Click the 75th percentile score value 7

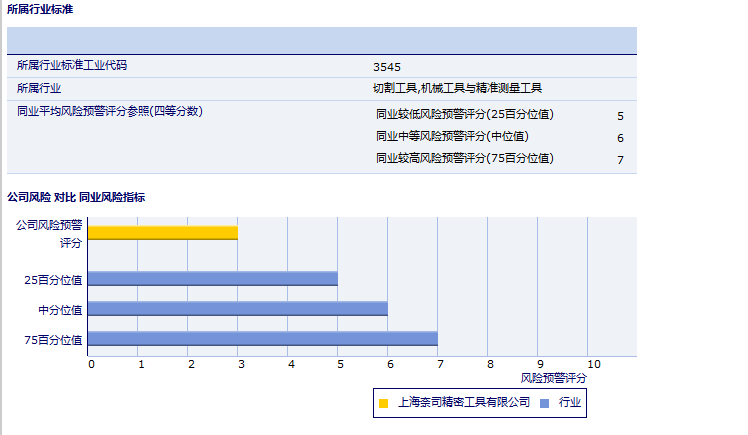[620, 160]
